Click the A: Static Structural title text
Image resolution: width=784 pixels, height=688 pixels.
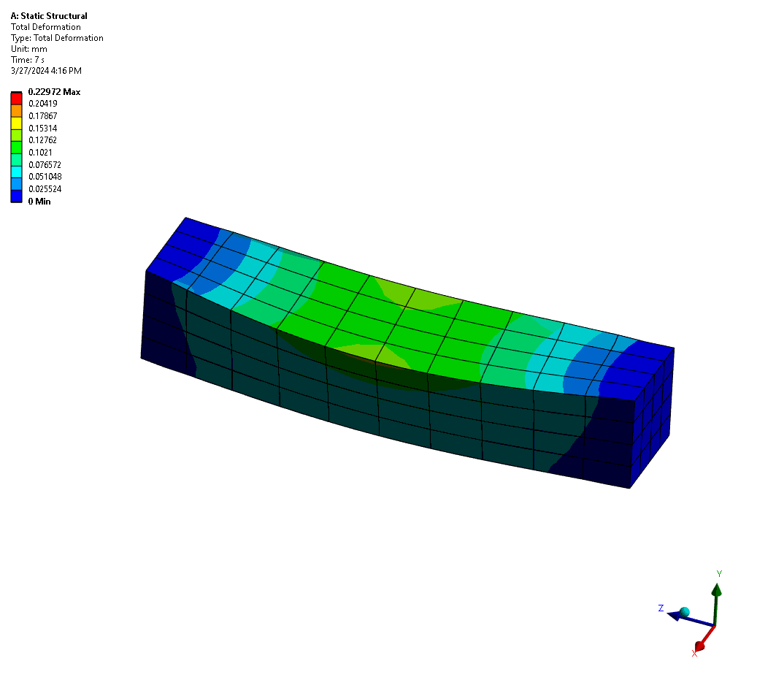coord(49,16)
